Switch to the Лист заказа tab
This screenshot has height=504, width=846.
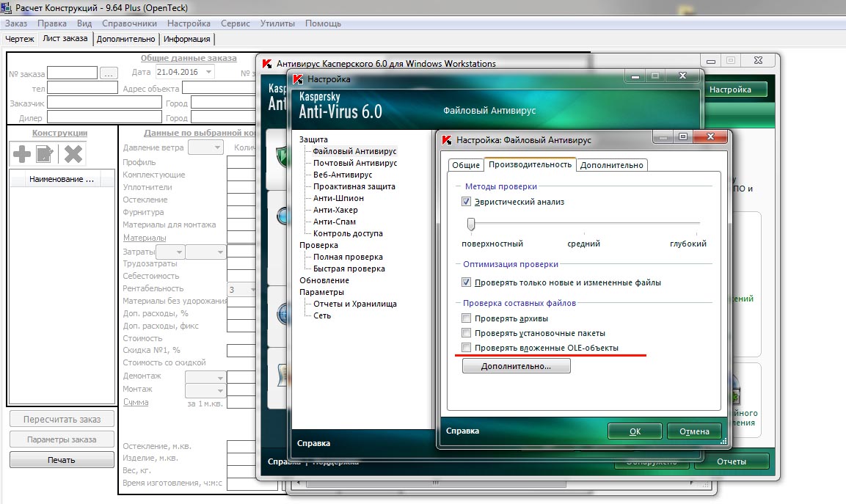pos(65,38)
